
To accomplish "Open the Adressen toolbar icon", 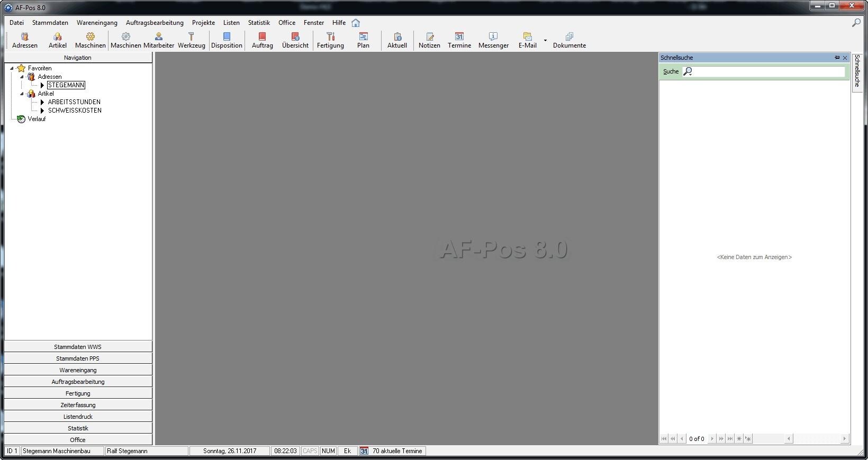I will tap(25, 40).
